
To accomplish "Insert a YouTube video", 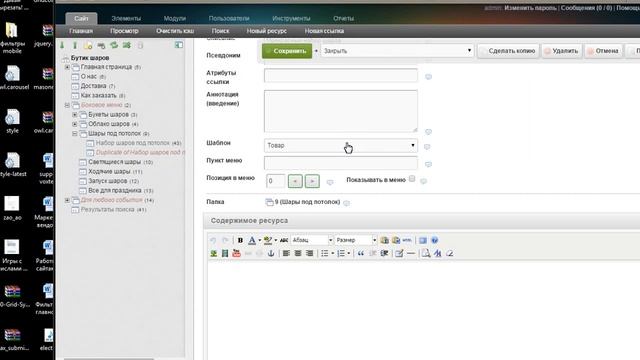I will tap(236, 253).
